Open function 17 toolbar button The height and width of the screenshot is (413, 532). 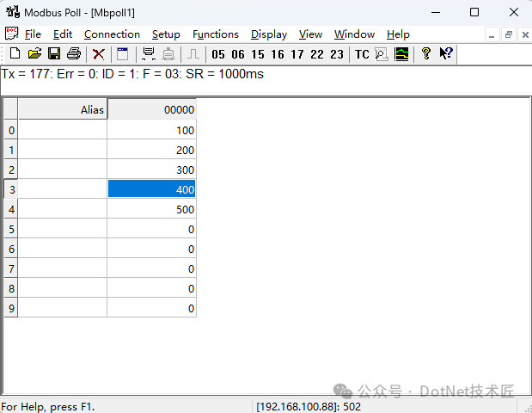(297, 54)
